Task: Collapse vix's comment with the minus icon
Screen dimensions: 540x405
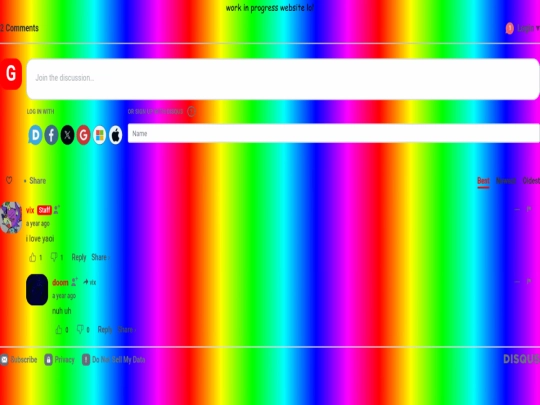Action: click(517, 209)
